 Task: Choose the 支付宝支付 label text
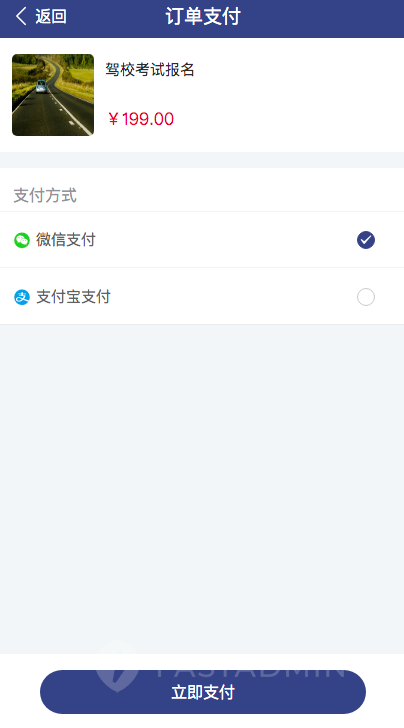73,297
